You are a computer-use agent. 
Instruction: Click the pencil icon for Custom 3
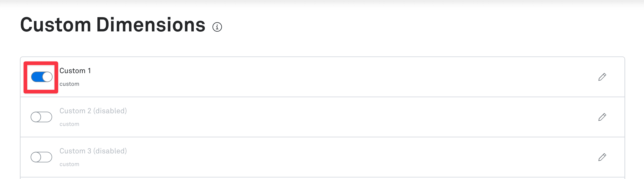coord(602,157)
